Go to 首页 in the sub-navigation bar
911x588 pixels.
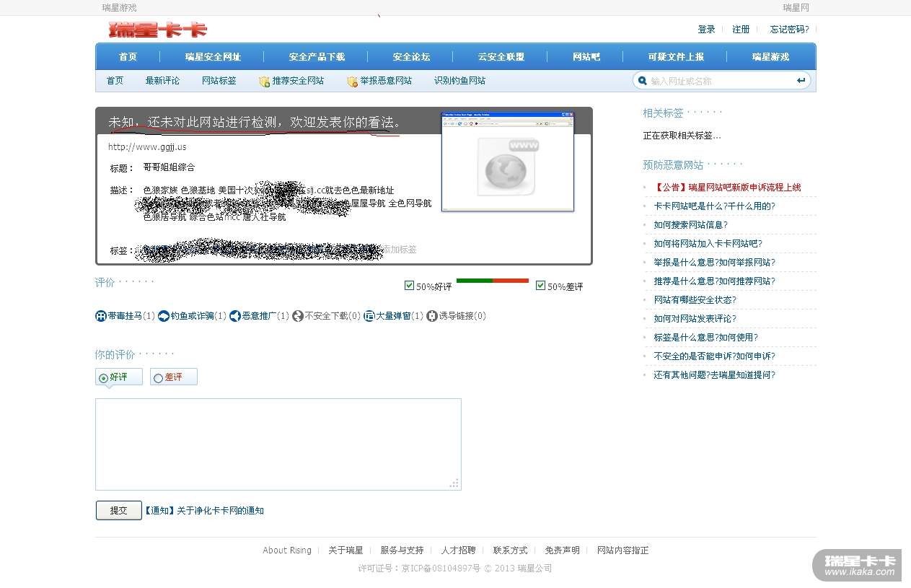tap(115, 81)
